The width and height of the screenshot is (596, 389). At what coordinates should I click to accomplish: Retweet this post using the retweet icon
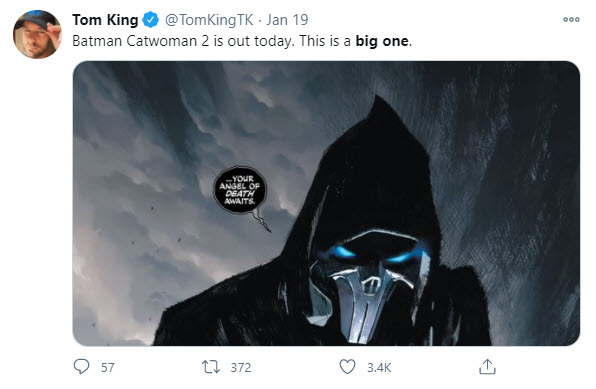tap(211, 367)
